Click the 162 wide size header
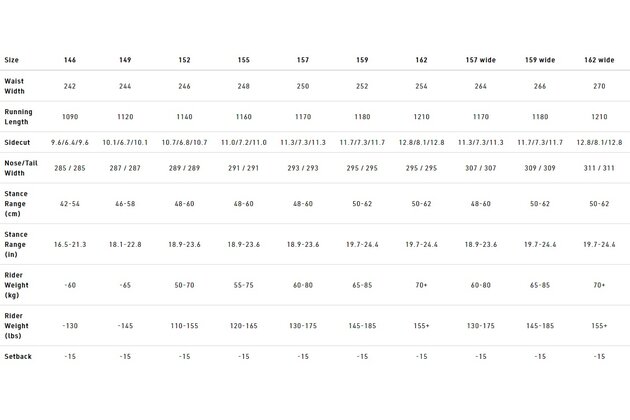The height and width of the screenshot is (420, 630). (599, 60)
